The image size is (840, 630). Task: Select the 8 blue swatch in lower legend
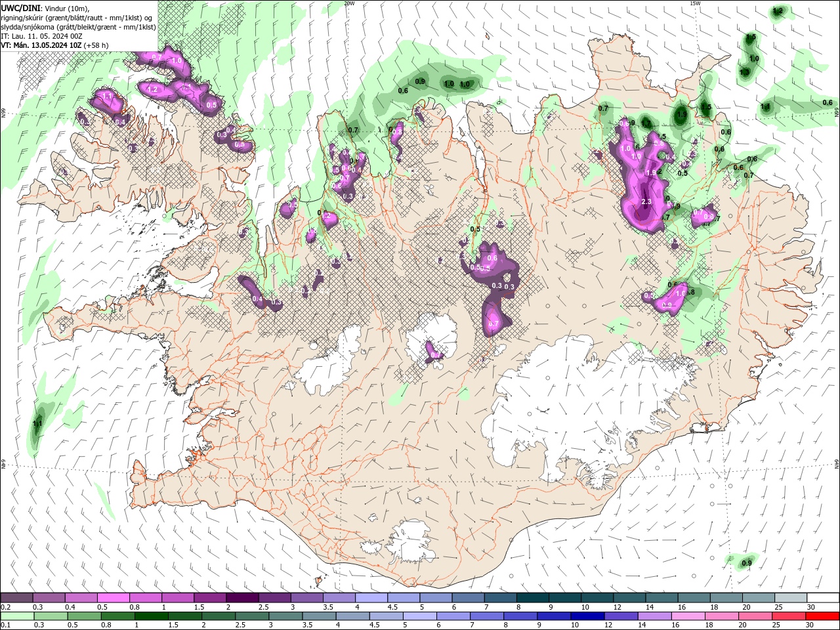tap(520, 616)
